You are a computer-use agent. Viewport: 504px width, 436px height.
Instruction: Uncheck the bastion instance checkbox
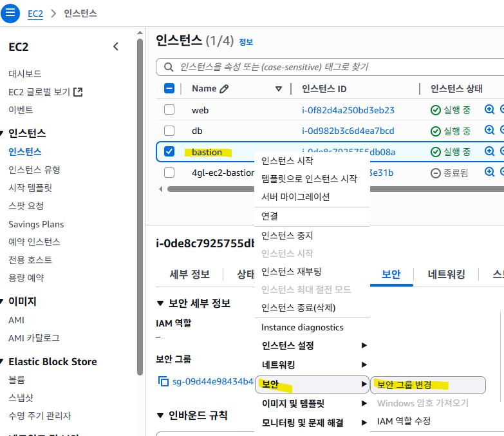point(169,151)
